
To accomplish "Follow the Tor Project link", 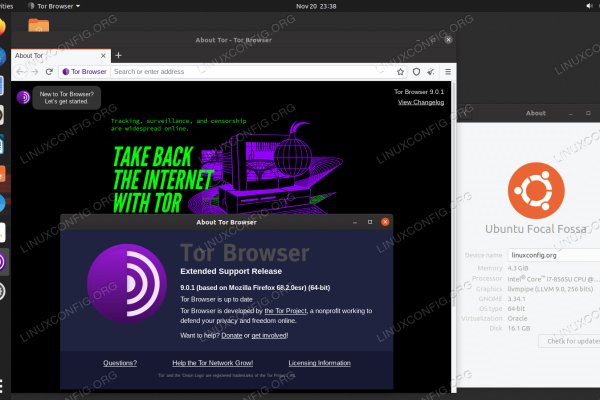I will (283, 311).
